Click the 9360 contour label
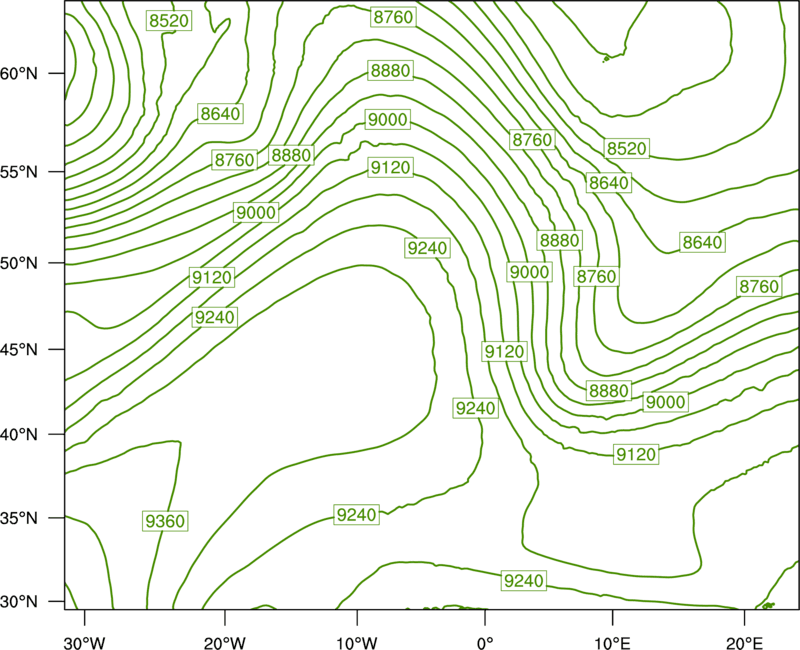The image size is (800, 650). 165,521
